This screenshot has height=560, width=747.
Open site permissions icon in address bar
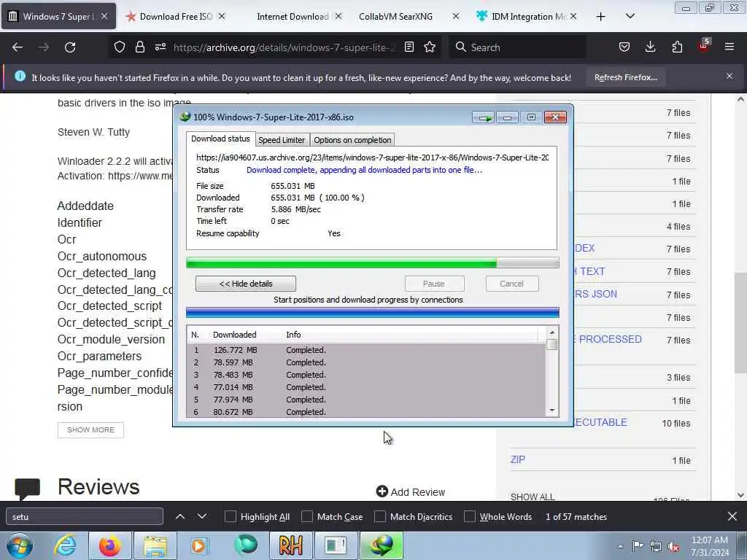coord(160,47)
